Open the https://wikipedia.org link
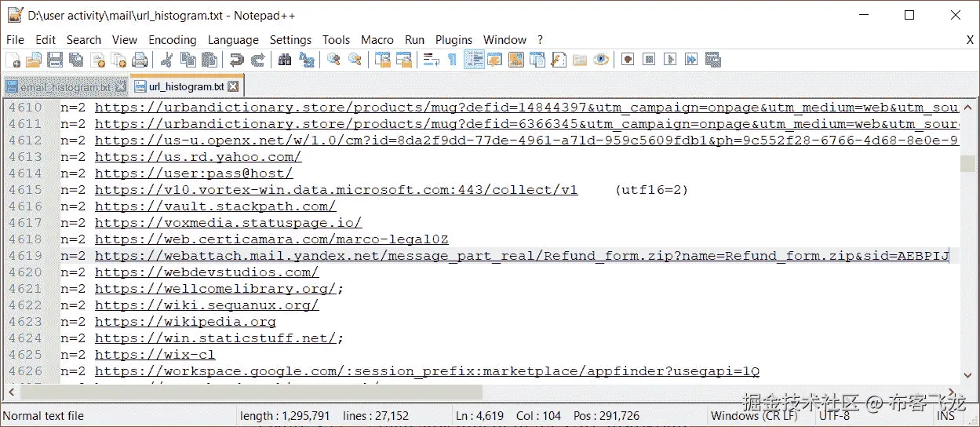The width and height of the screenshot is (980, 427). click(x=185, y=321)
